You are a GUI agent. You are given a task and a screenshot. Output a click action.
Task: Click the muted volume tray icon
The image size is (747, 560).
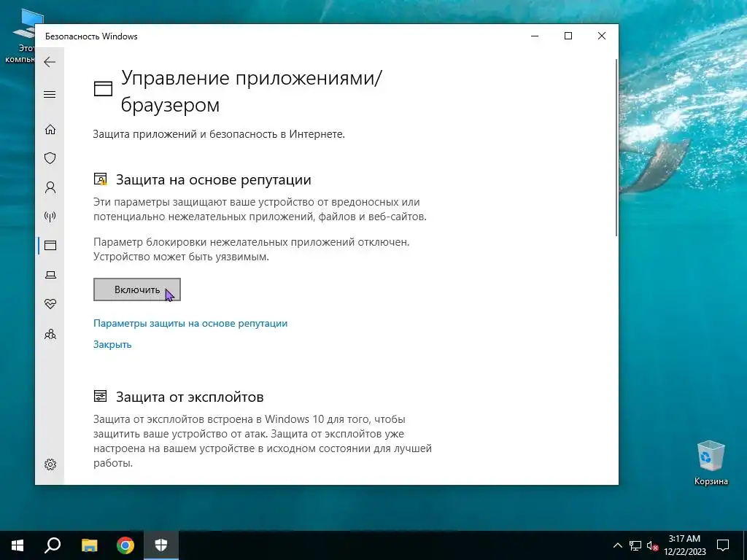pyautogui.click(x=652, y=545)
